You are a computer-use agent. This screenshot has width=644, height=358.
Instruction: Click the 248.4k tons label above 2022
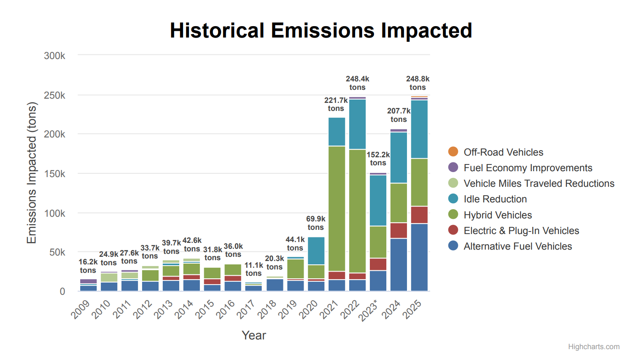pos(357,83)
